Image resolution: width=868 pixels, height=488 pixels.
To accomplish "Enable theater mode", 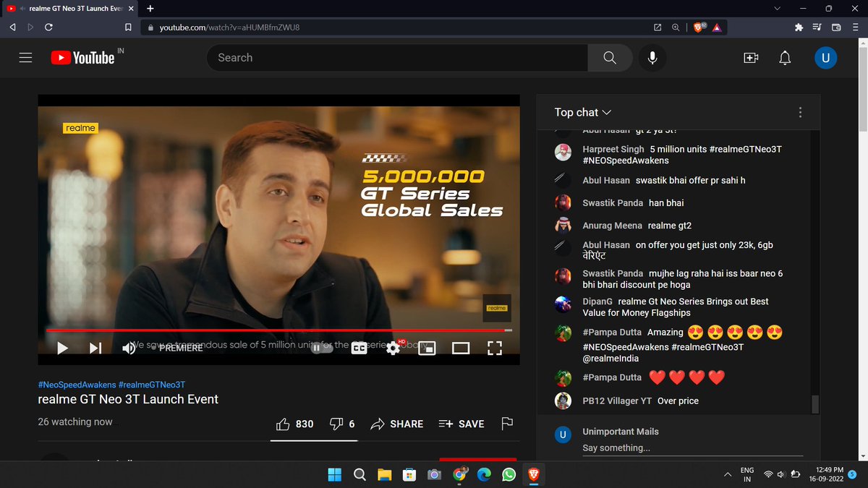I will (461, 348).
